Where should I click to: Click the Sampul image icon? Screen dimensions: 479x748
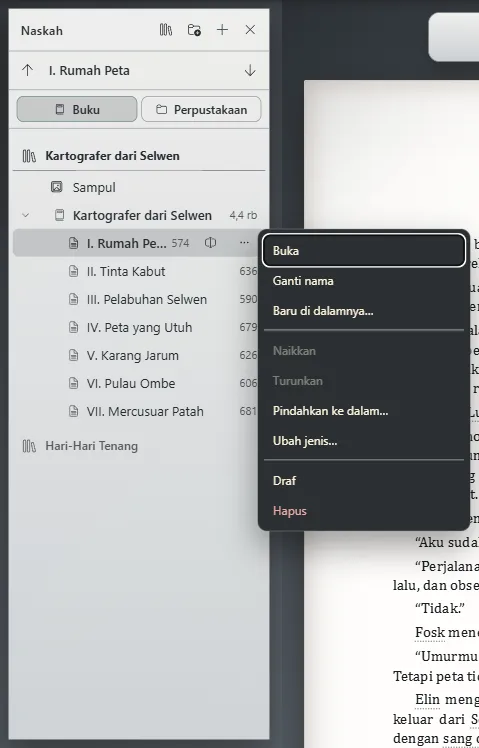click(x=57, y=187)
